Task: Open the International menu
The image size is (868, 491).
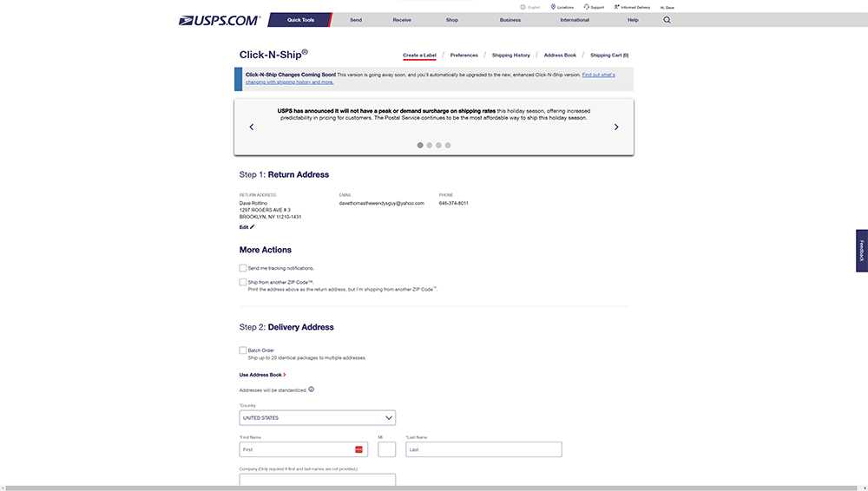Action: click(x=575, y=20)
